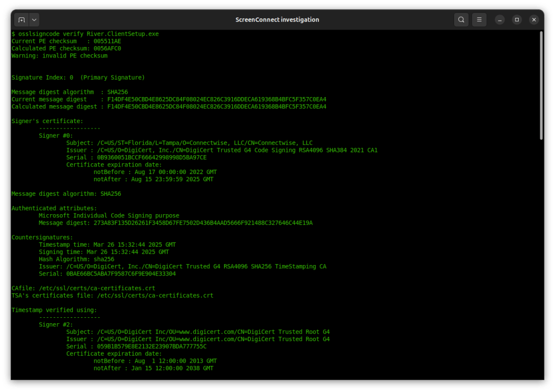This screenshot has width=555, height=392.
Task: Click the Signature Index 0 line
Action: [x=78, y=78]
